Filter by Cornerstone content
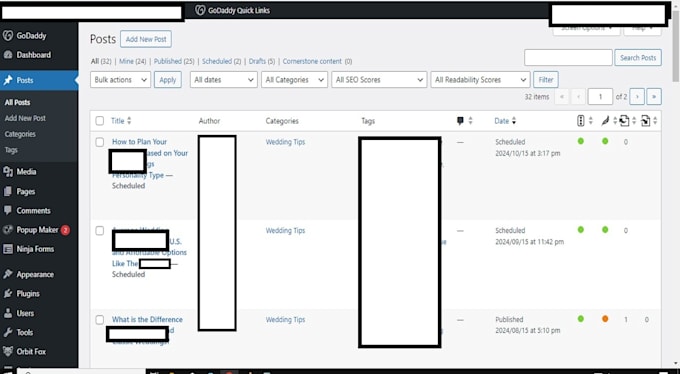The width and height of the screenshot is (680, 374). coord(312,62)
